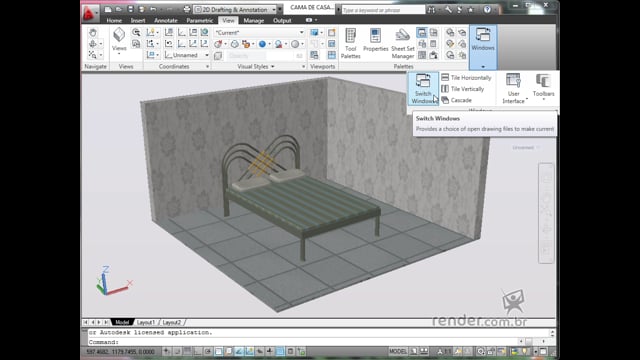Click the four-pane viewport icon in Viewports

tap(331, 55)
